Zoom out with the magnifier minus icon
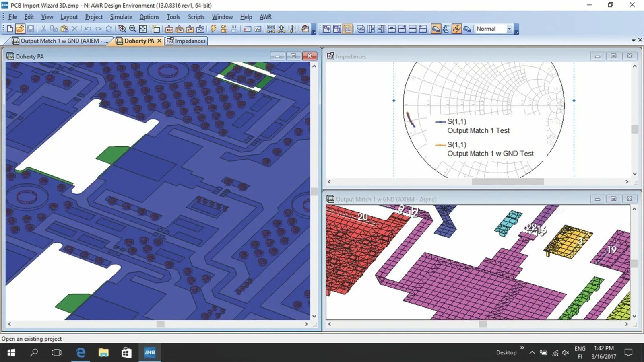 point(132,29)
